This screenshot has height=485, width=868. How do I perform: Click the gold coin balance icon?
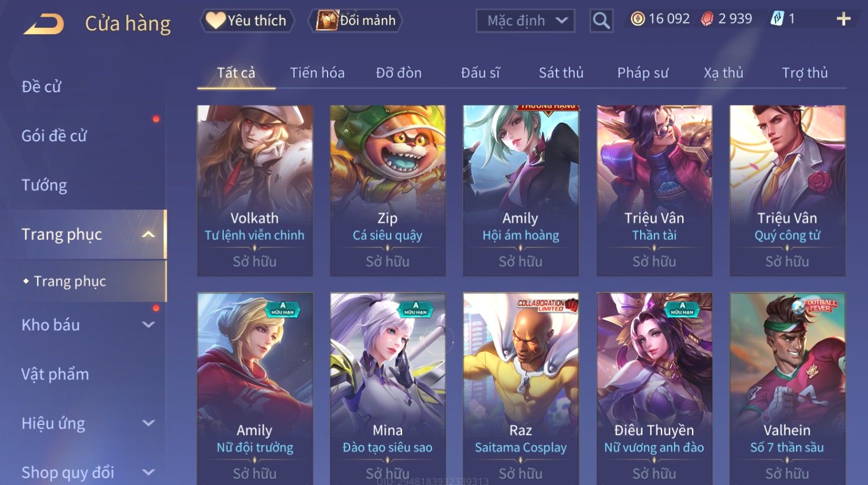click(637, 19)
